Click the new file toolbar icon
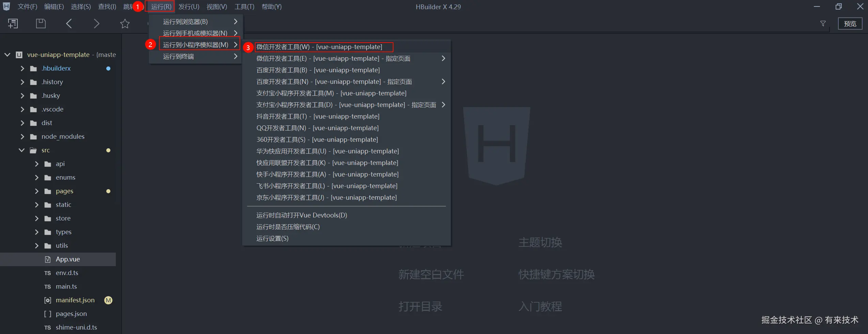 13,24
